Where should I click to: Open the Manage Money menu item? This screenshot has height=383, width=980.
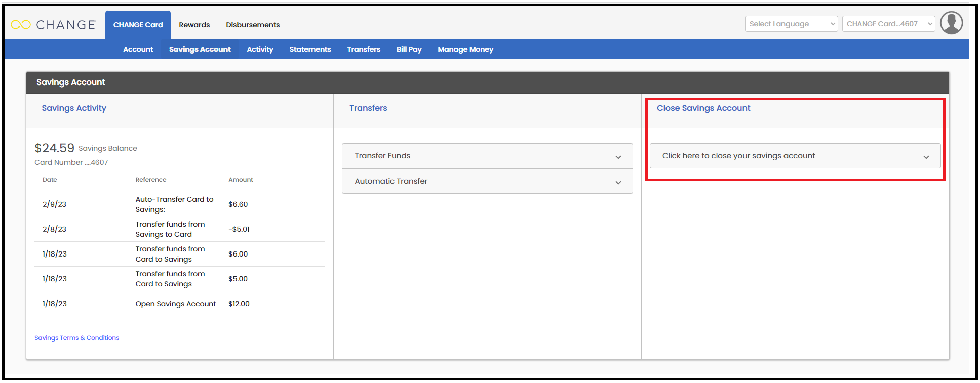tap(465, 49)
